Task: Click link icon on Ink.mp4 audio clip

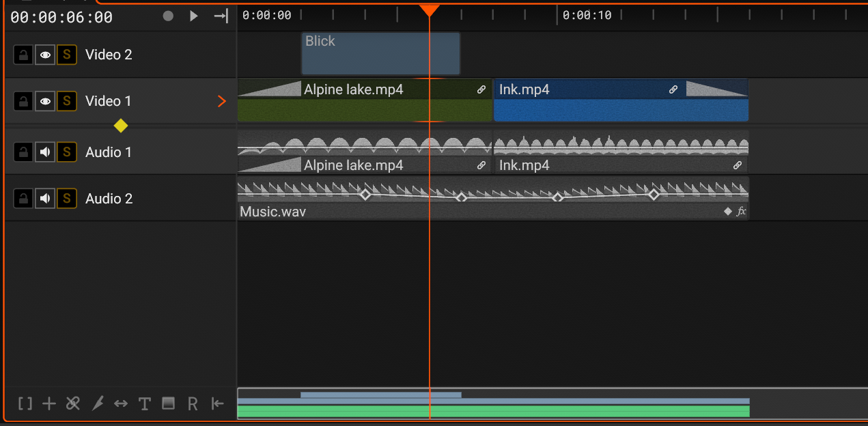Action: click(x=738, y=165)
